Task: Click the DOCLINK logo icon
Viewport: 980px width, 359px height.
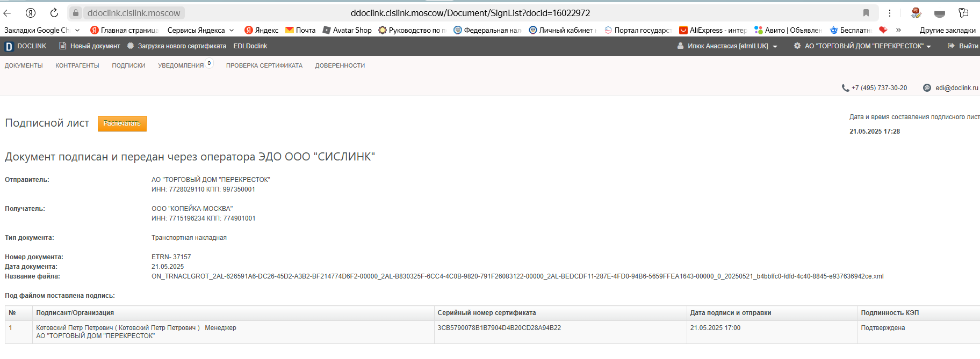Action: click(x=9, y=47)
